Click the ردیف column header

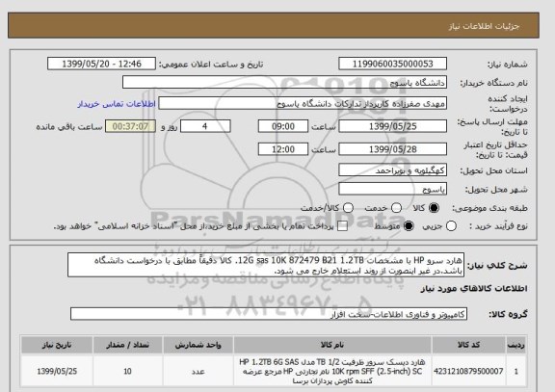[516, 345]
